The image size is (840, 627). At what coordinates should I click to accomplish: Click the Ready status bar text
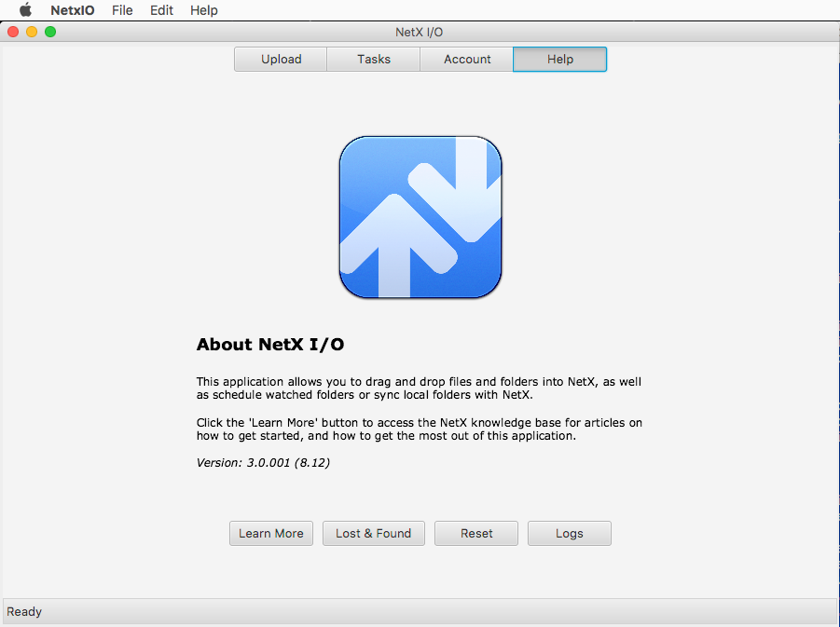(24, 611)
